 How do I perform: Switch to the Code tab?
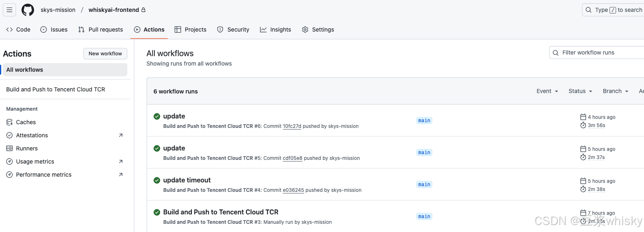(18, 30)
